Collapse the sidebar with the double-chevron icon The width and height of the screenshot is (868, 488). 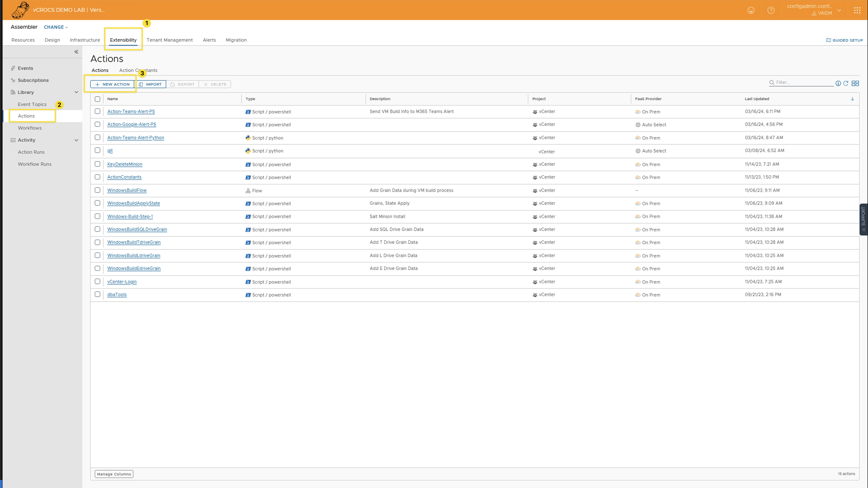76,51
